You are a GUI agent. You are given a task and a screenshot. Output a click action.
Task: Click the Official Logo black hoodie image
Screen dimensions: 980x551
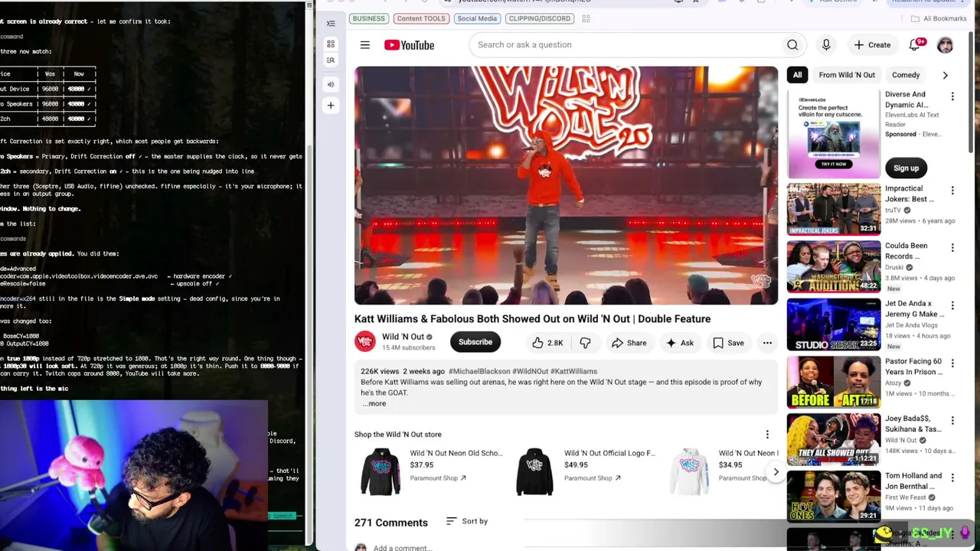pos(534,471)
